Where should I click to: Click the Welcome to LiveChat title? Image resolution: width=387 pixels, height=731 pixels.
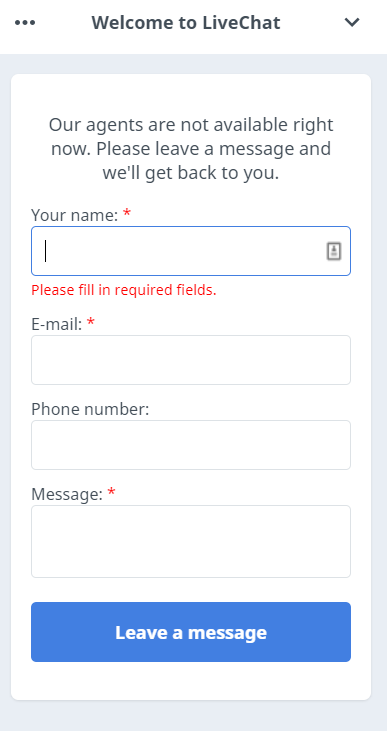(x=186, y=22)
